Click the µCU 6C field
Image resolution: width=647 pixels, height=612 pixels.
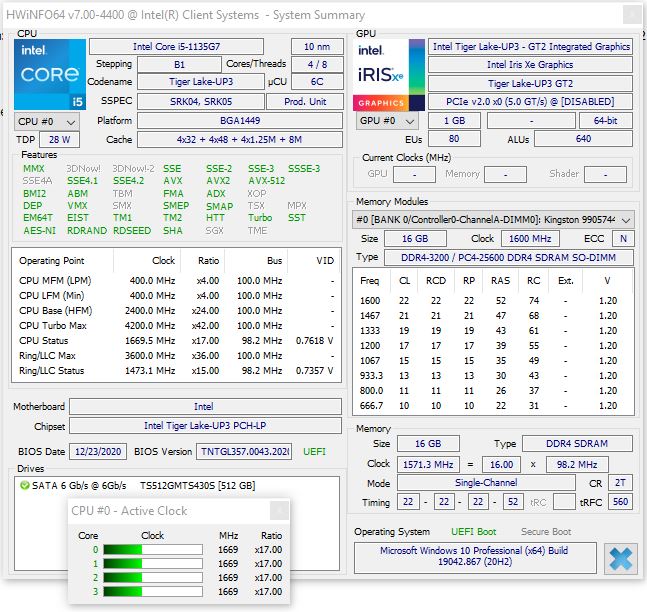[317, 82]
